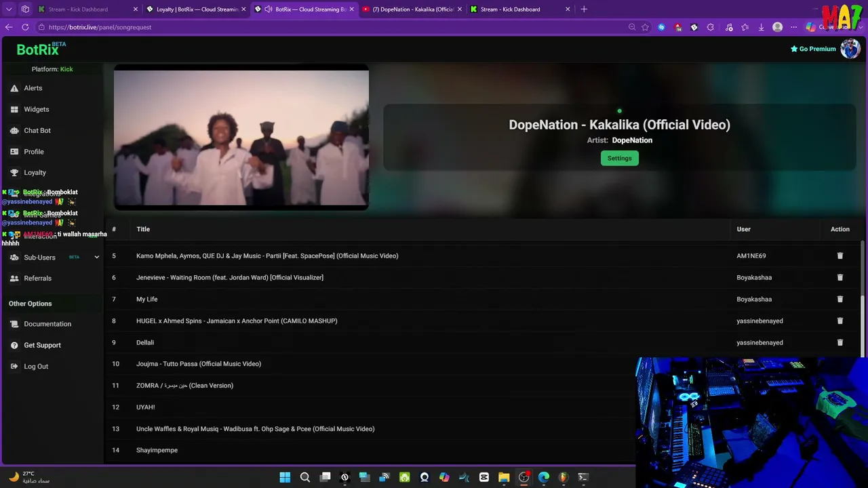Select the Uncle Waffles Wadibusa song title
This screenshot has width=868, height=488.
pyautogui.click(x=255, y=429)
